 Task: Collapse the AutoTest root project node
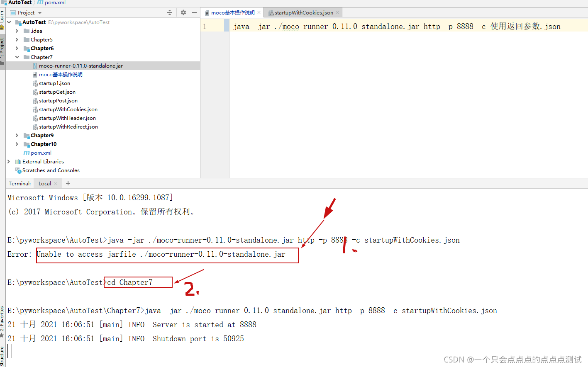(x=9, y=22)
